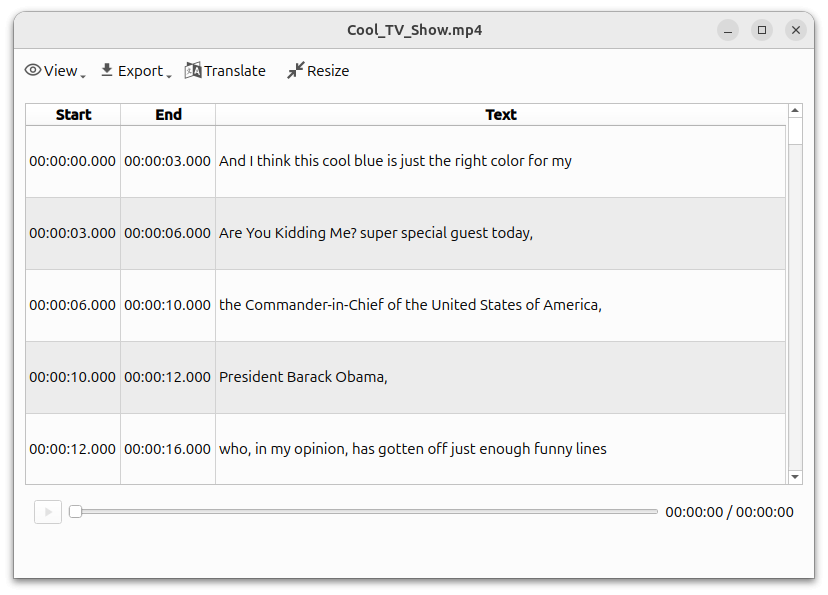Click the playback position slider handle
This screenshot has height=595, width=828.
pyautogui.click(x=75, y=512)
